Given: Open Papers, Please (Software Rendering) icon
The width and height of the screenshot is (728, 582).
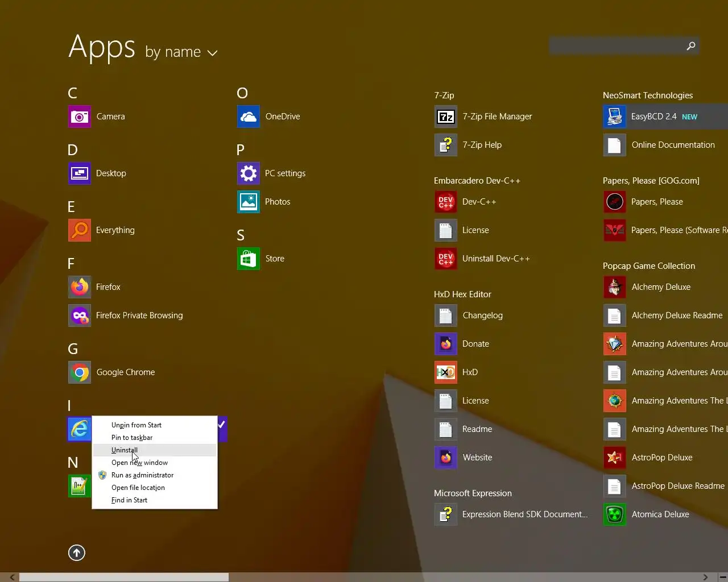Looking at the screenshot, I should (x=615, y=230).
